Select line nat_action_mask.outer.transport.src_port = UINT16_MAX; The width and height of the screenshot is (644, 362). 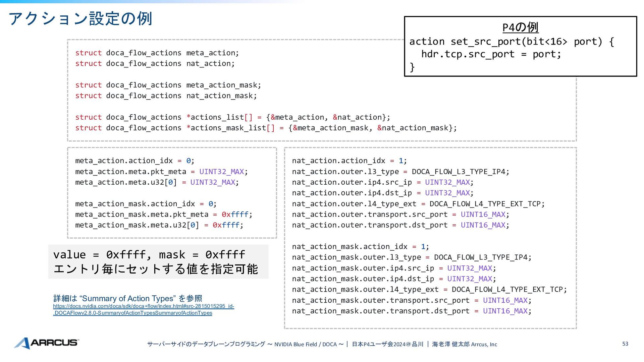click(x=412, y=300)
